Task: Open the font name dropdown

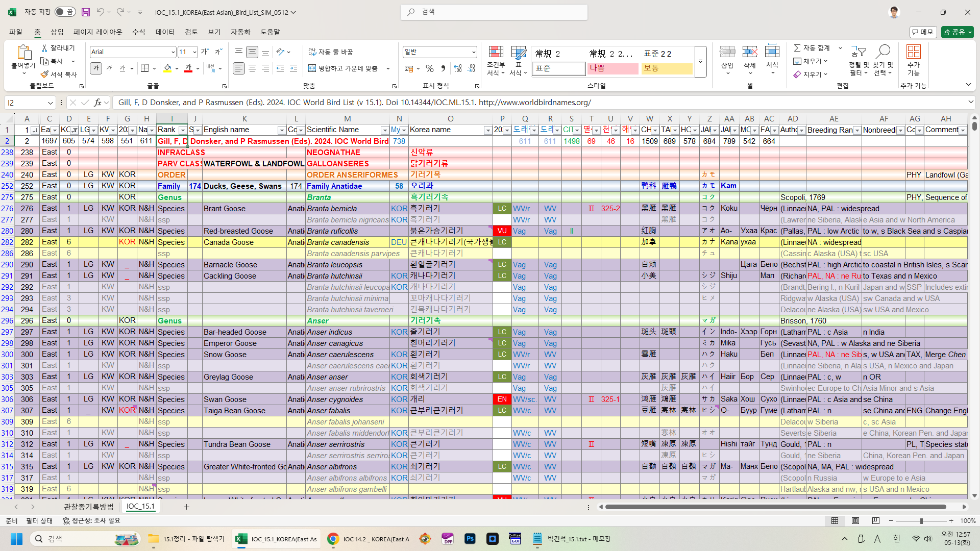Action: [173, 52]
